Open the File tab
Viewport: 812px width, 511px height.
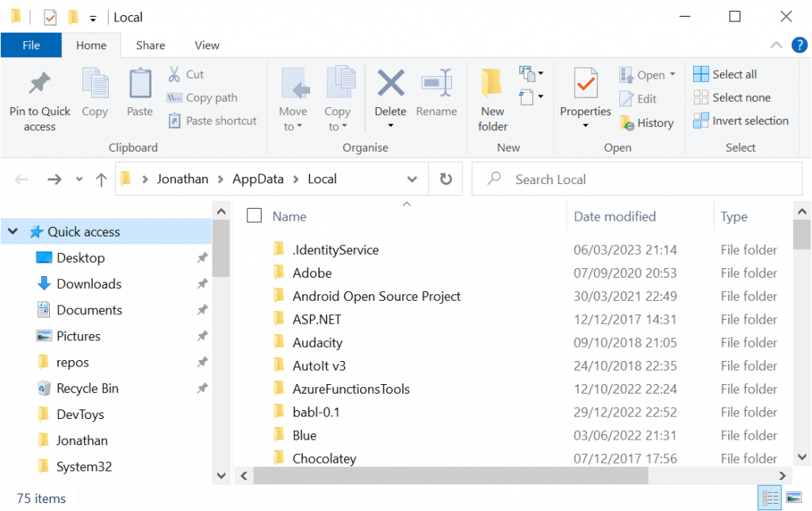pos(31,45)
